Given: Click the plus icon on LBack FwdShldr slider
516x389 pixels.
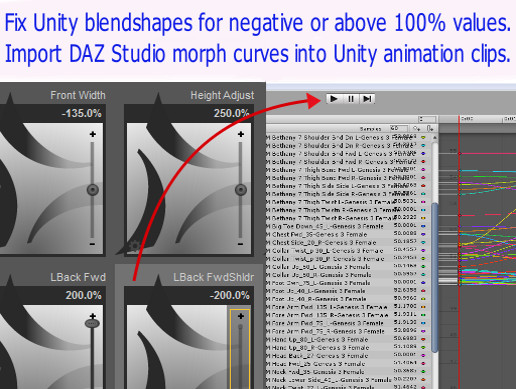Looking at the screenshot, I should (241, 316).
